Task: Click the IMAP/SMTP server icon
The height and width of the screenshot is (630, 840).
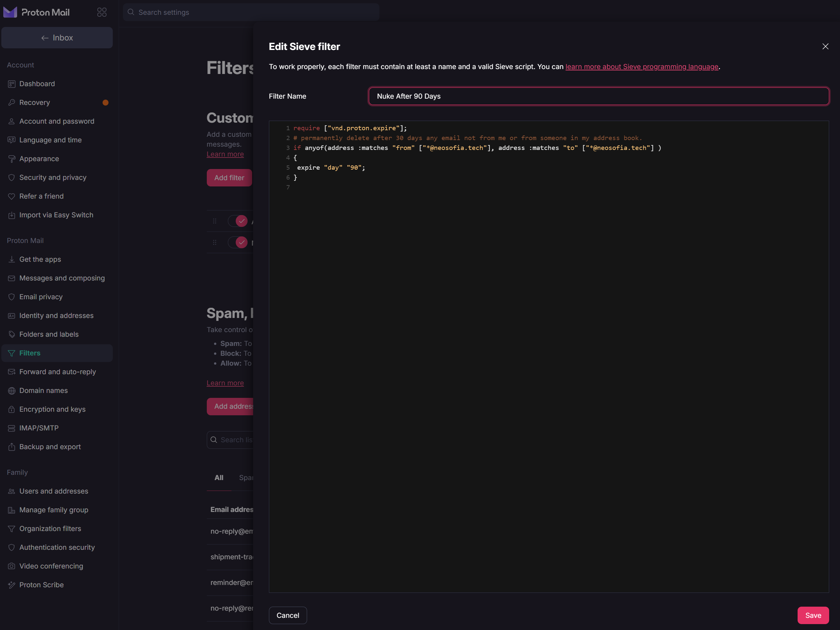Action: coord(12,428)
